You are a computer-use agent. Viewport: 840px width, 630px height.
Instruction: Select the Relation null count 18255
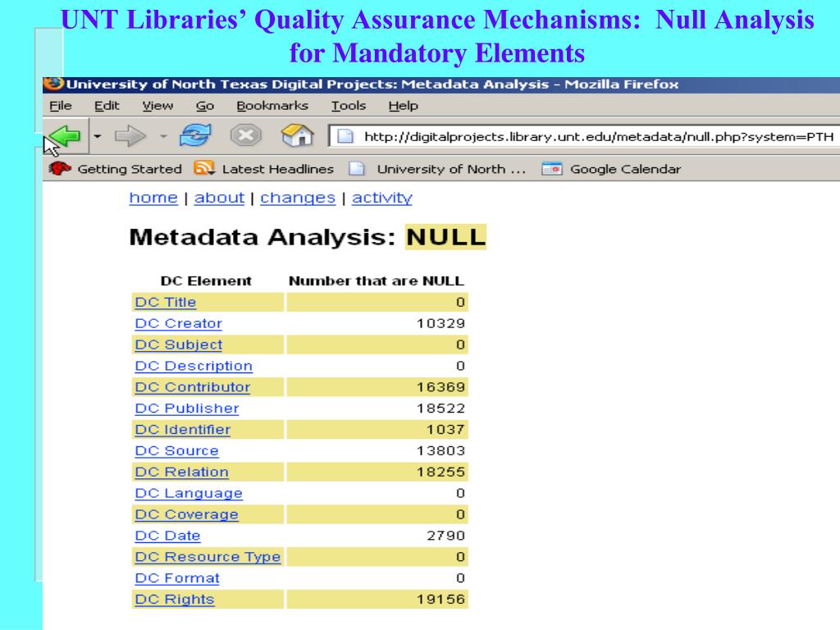(441, 472)
